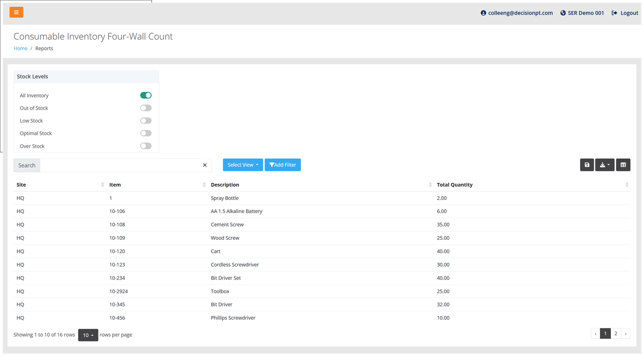Go to the next page arrow
Screen dimensions: 644x356
point(626,334)
